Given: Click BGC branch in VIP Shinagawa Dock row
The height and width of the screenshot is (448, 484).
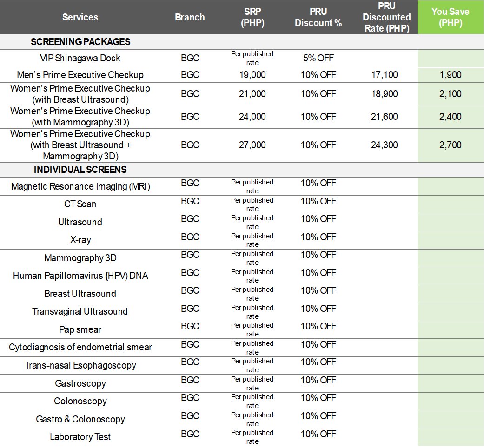Looking at the screenshot, I should click(x=190, y=58).
